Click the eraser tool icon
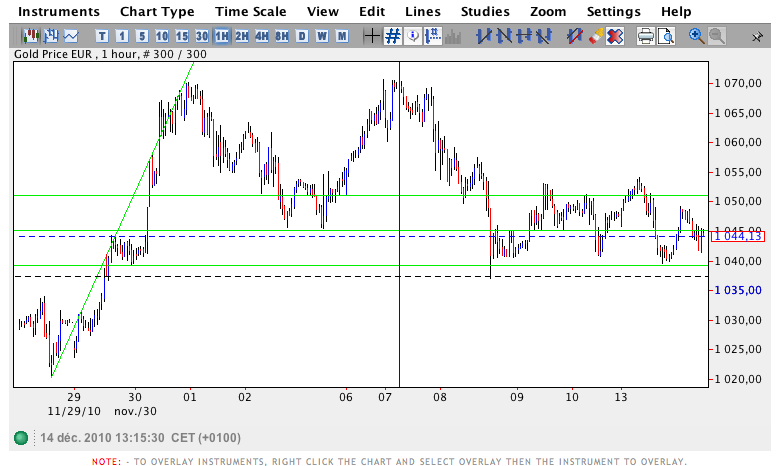 point(596,36)
